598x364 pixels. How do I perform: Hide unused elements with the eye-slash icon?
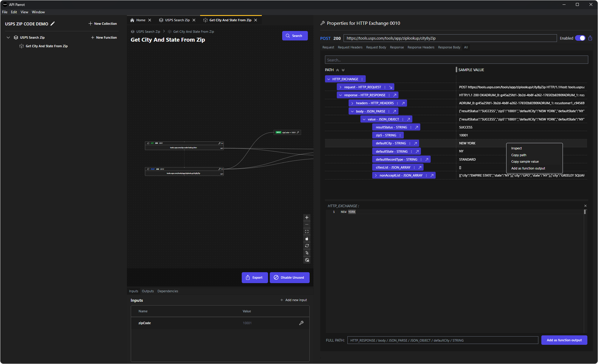(x=307, y=260)
